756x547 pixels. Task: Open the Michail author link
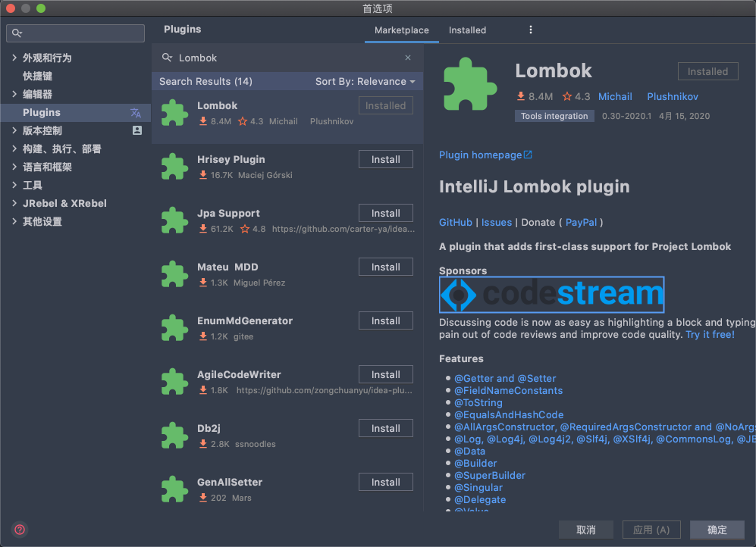coord(615,97)
